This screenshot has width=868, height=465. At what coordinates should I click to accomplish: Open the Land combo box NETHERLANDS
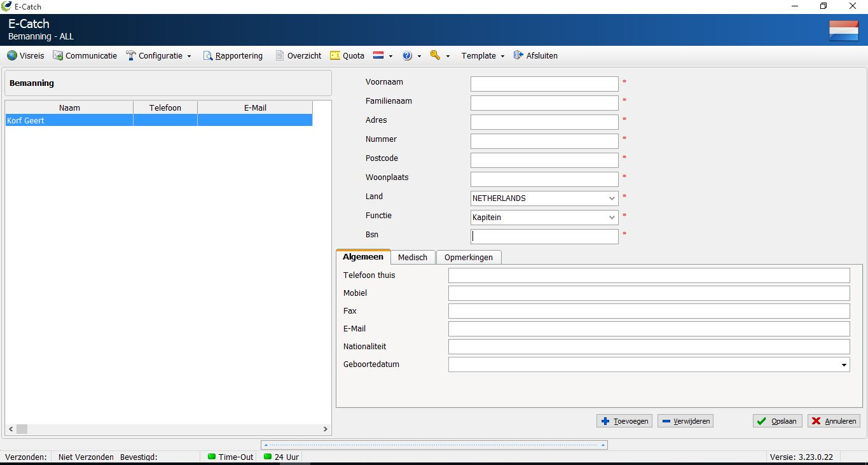tap(544, 198)
